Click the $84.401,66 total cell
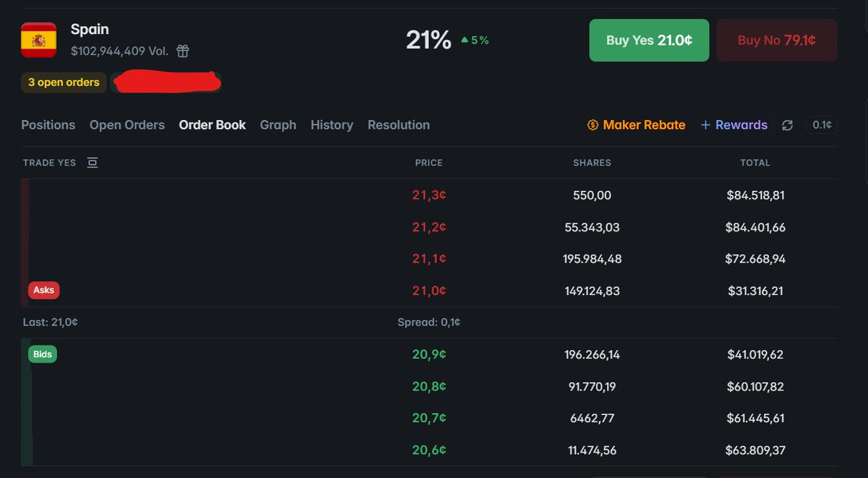This screenshot has height=478, width=868. tap(755, 227)
